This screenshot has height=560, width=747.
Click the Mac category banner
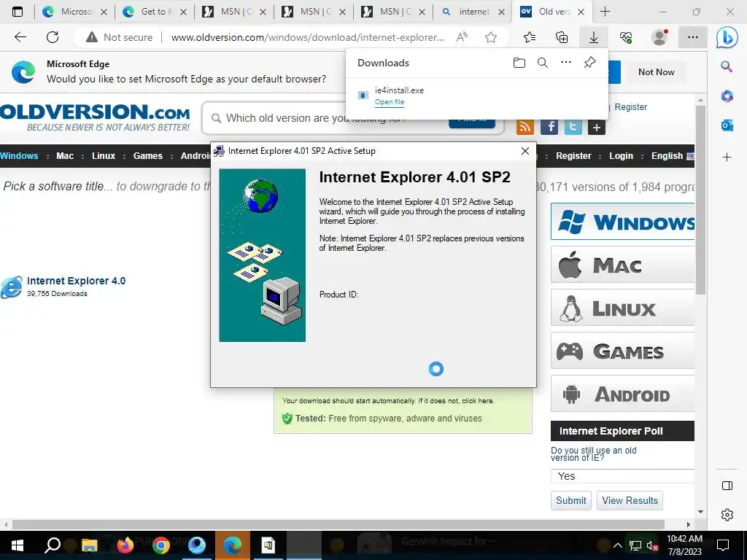(x=622, y=265)
